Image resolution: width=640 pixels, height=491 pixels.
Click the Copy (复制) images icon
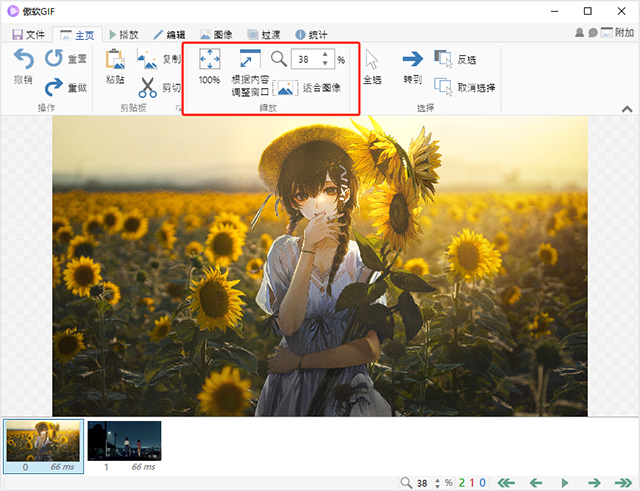coord(147,59)
